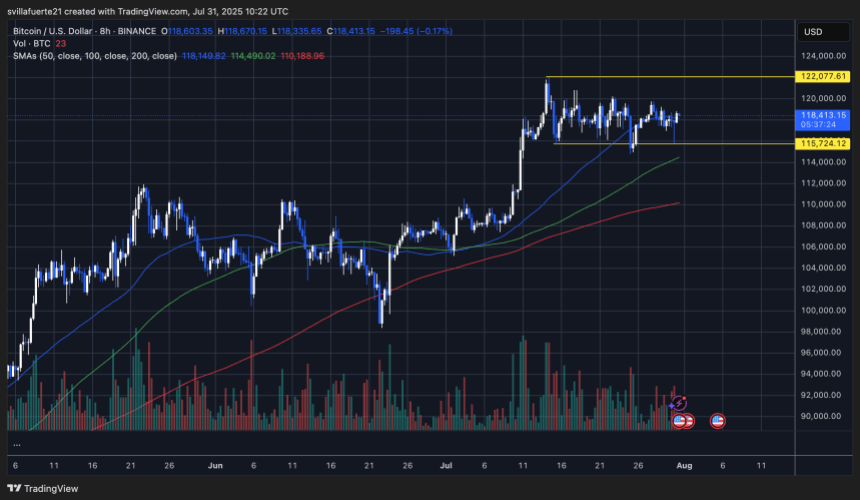
Task: Click the rightmost US flag economic event icon
Action: click(717, 421)
